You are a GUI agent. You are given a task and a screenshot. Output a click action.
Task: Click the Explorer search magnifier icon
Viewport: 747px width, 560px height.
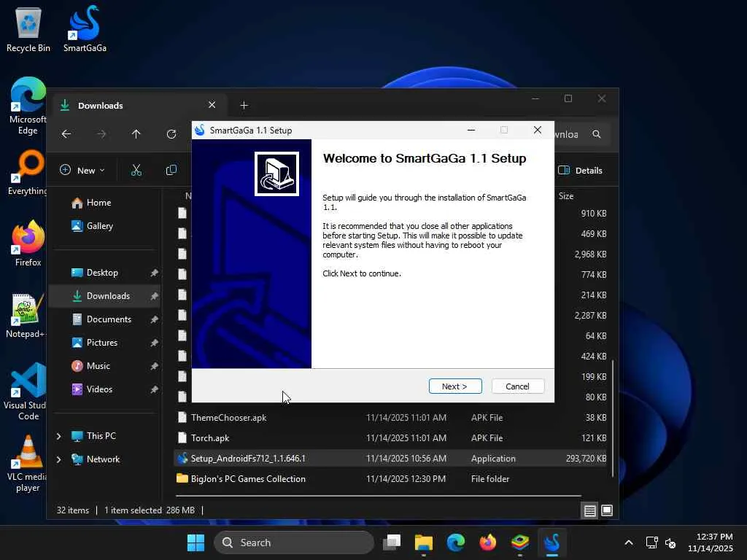(597, 134)
